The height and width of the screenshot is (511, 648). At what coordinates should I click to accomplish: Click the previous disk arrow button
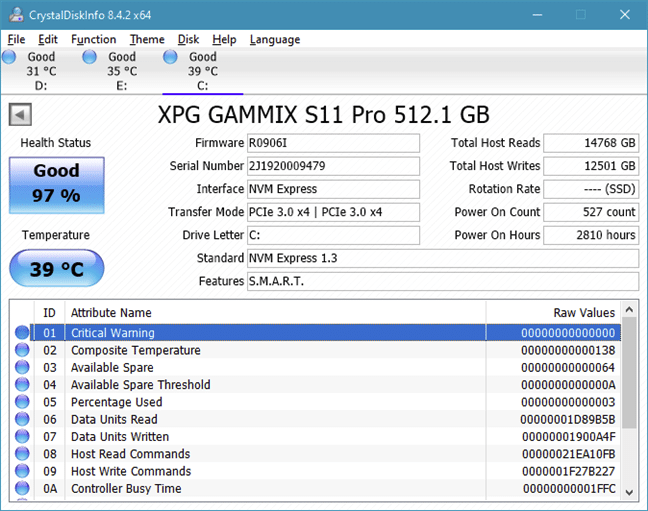point(18,113)
